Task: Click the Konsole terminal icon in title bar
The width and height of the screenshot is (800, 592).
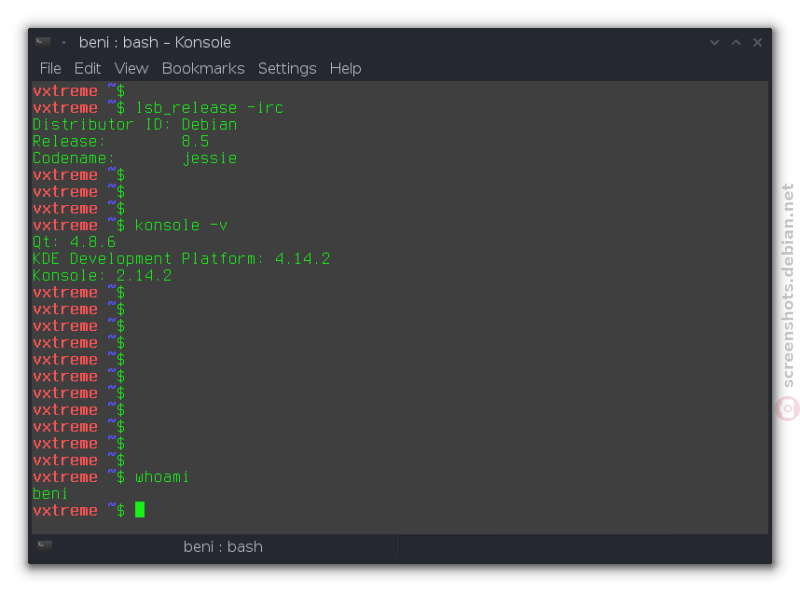Action: (x=43, y=42)
